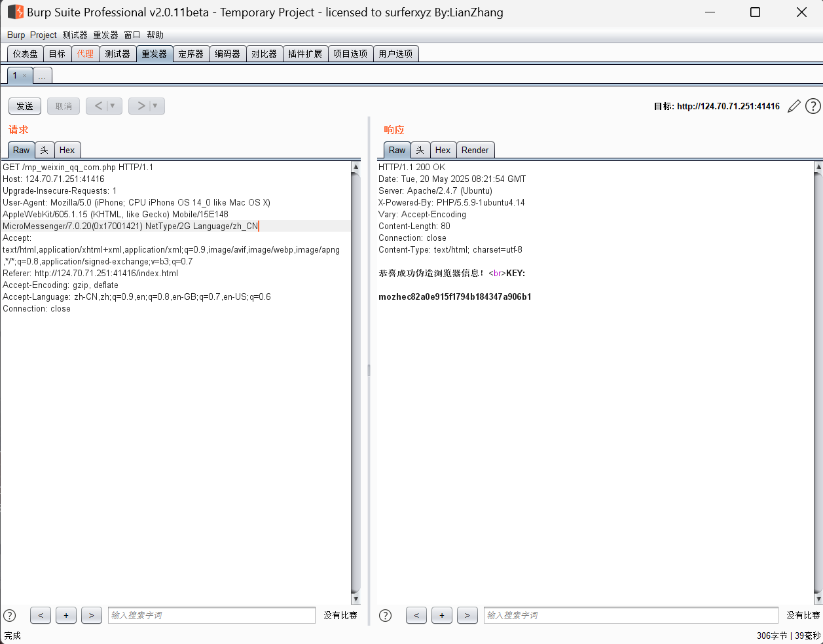This screenshot has width=823, height=644.
Task: Select Repeater tab 1
Action: click(14, 75)
